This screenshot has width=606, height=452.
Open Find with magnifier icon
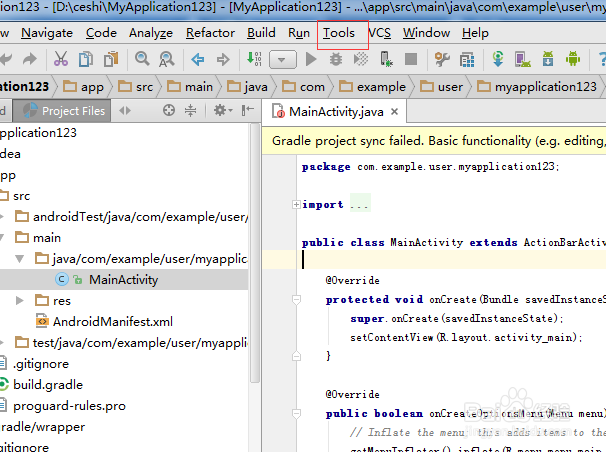[142, 59]
